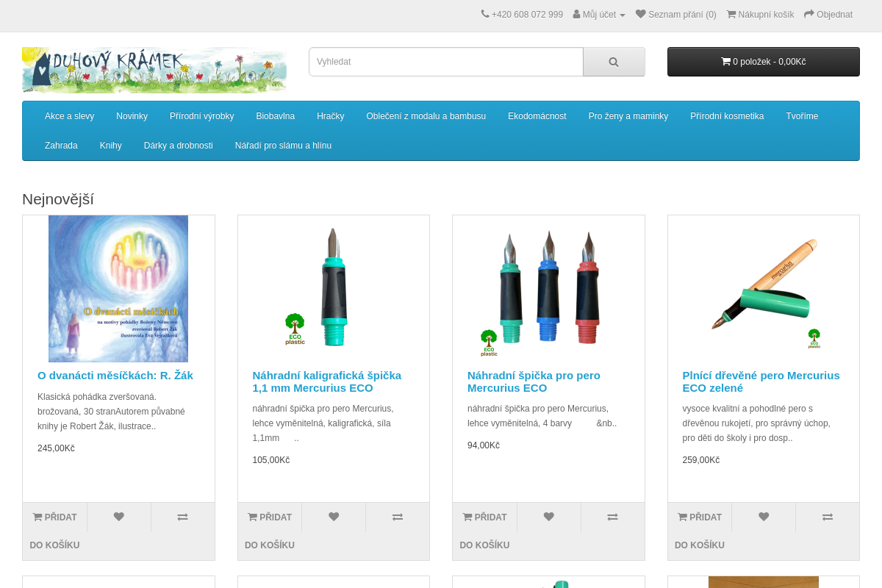This screenshot has height=588, width=882.
Task: Add Náhradní špička pro pero to wishlist
Action: (x=549, y=517)
